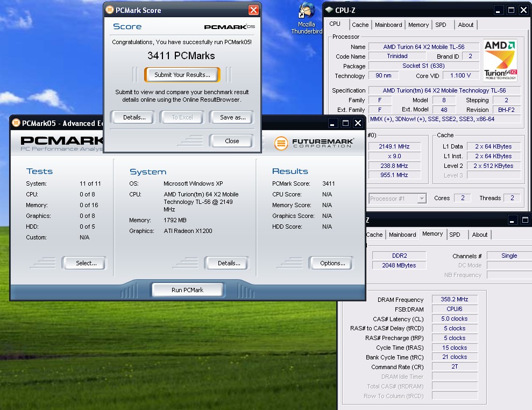532x410 pixels.
Task: Click the AMD Turion 64 X2 logo
Action: 500,61
